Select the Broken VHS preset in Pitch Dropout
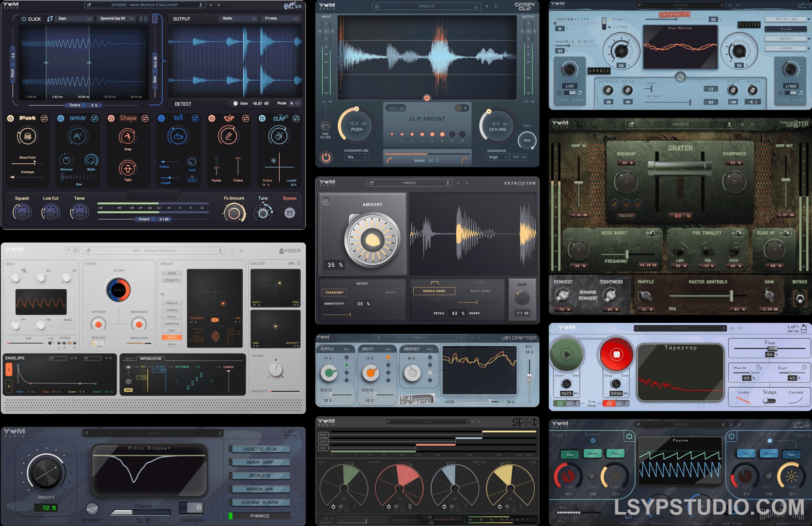Viewport: 812px width, 526px height. point(259,489)
